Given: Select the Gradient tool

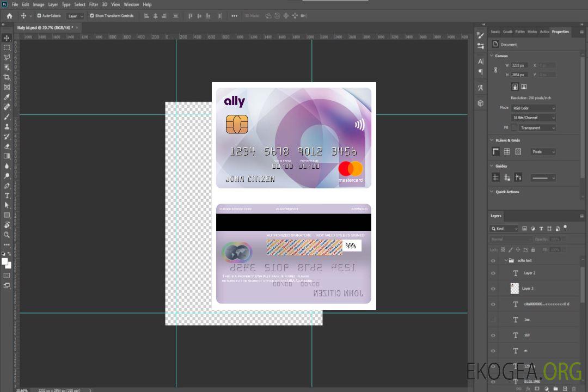Looking at the screenshot, I should pyautogui.click(x=7, y=156).
